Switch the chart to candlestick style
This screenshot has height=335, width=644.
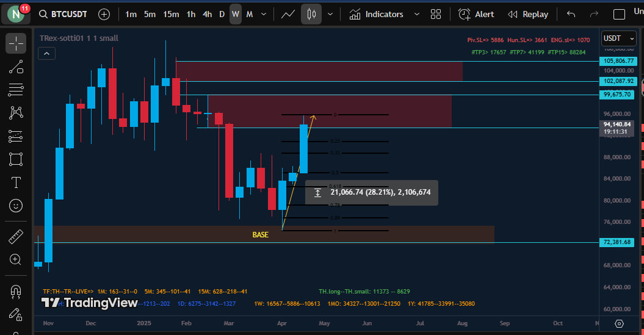(311, 14)
